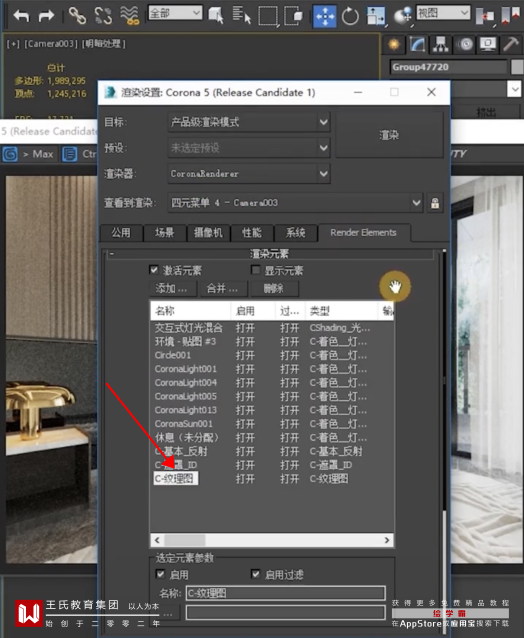This screenshot has height=638, width=524.
Task: Activate the Select and Scale tool
Action: [376, 16]
